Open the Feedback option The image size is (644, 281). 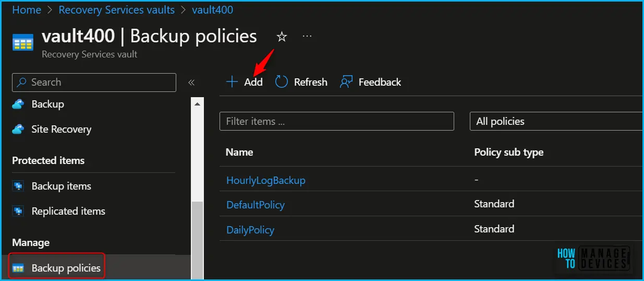coord(380,82)
